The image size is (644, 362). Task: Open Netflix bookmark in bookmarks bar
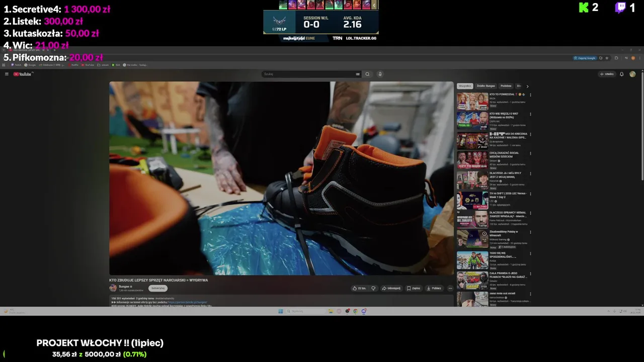tap(73, 65)
